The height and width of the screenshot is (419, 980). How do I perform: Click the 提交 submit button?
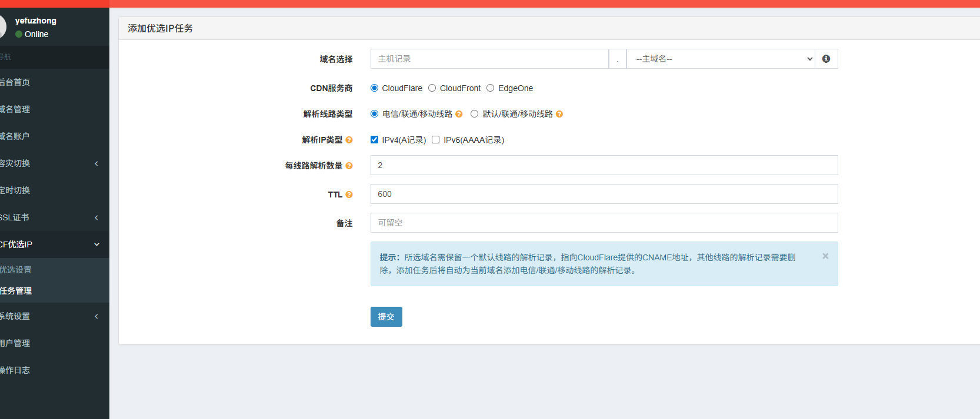click(x=386, y=317)
